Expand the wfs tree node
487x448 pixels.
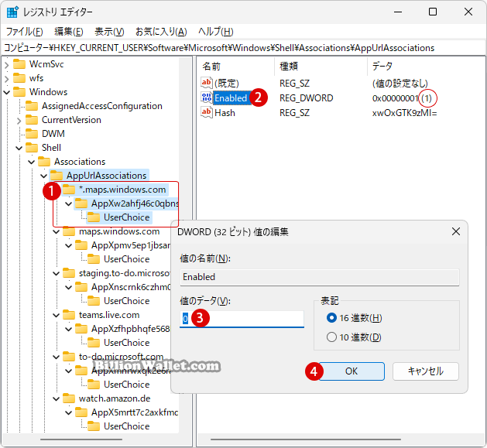[7, 78]
